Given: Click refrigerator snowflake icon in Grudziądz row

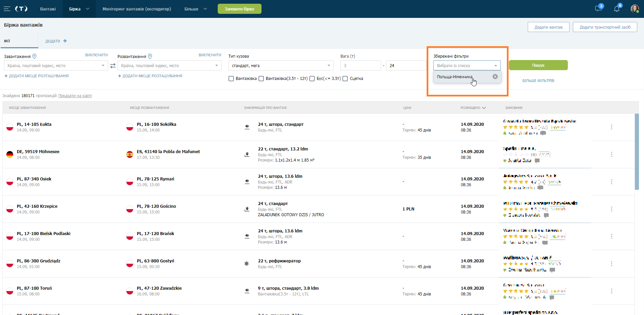Looking at the screenshot, I should tap(247, 264).
